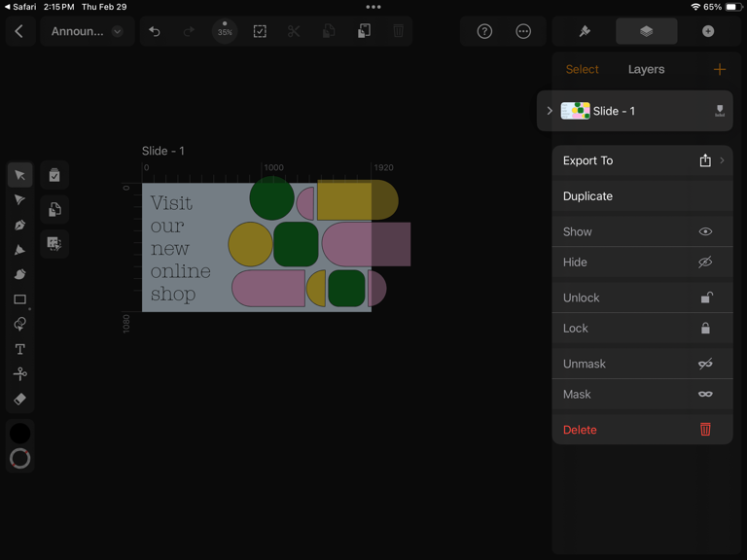
Task: Select the Eraser tool
Action: (x=20, y=399)
